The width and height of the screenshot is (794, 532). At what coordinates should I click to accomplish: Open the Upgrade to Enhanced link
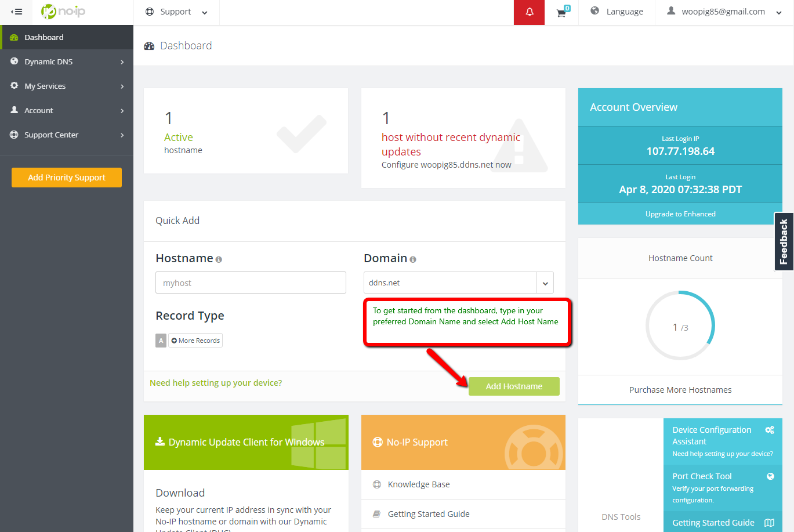[x=680, y=214]
